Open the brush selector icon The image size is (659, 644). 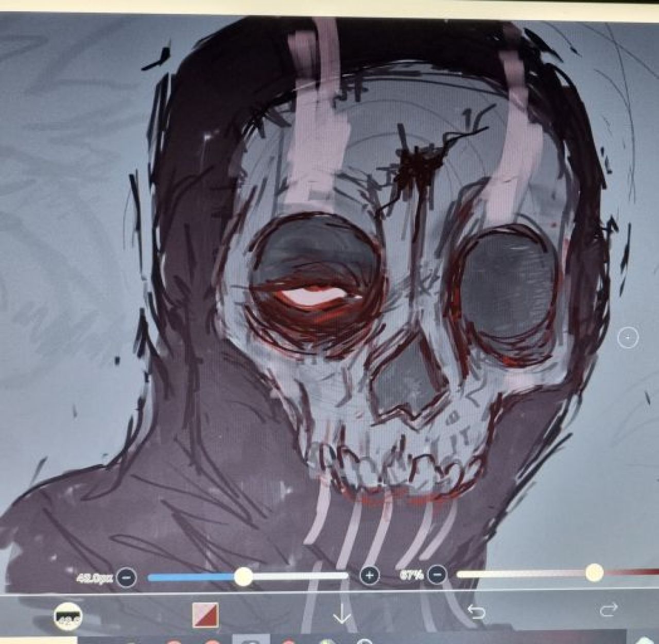[x=68, y=617]
